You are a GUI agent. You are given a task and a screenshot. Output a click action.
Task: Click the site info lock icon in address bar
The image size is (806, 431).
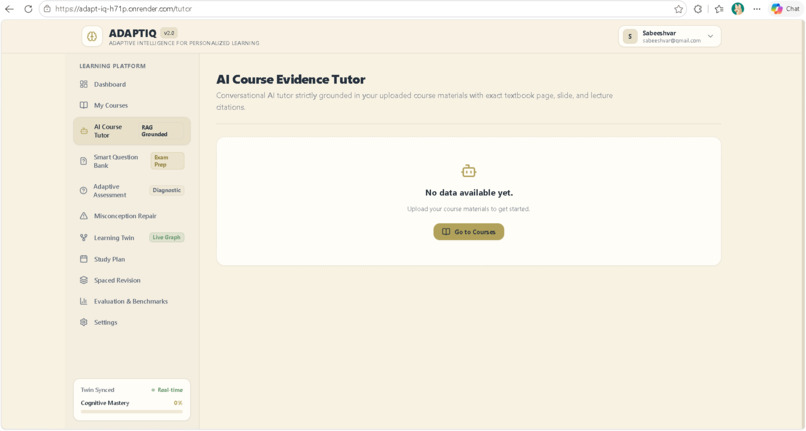point(47,9)
